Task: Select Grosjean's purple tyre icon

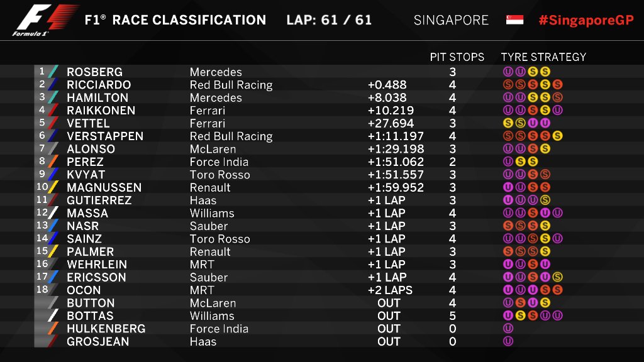Action: click(x=508, y=341)
